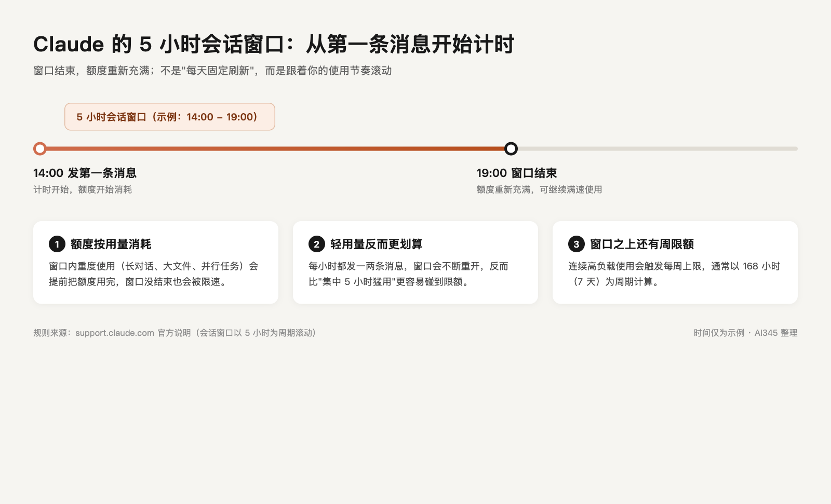Click card 2 body text about 每小时都发一两条消息
This screenshot has width=831, height=504.
coord(408,274)
